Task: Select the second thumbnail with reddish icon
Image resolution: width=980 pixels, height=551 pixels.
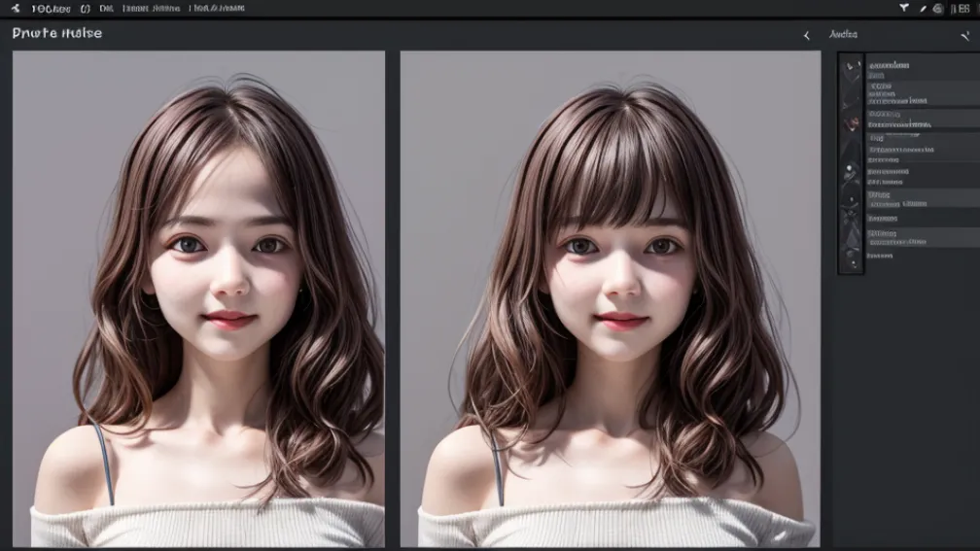Action: click(851, 121)
